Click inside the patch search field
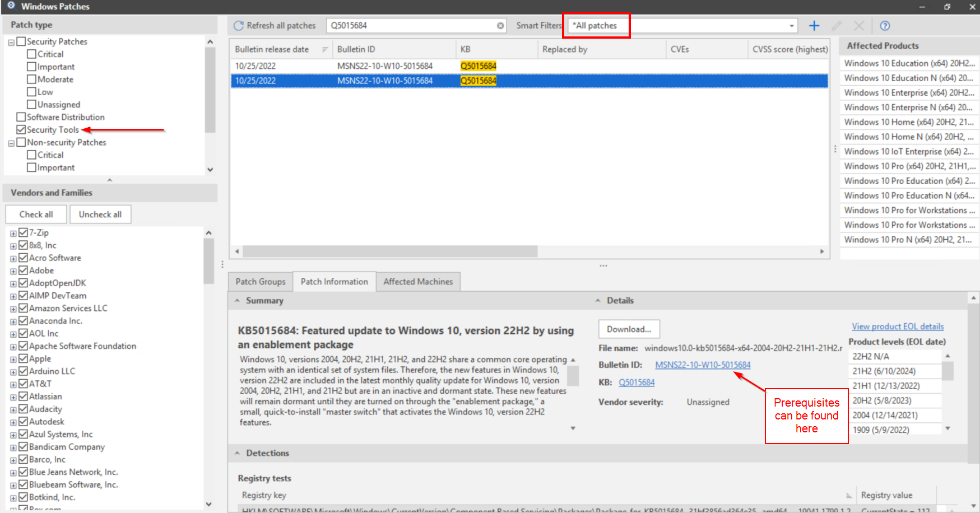The image size is (980, 513). pos(415,25)
